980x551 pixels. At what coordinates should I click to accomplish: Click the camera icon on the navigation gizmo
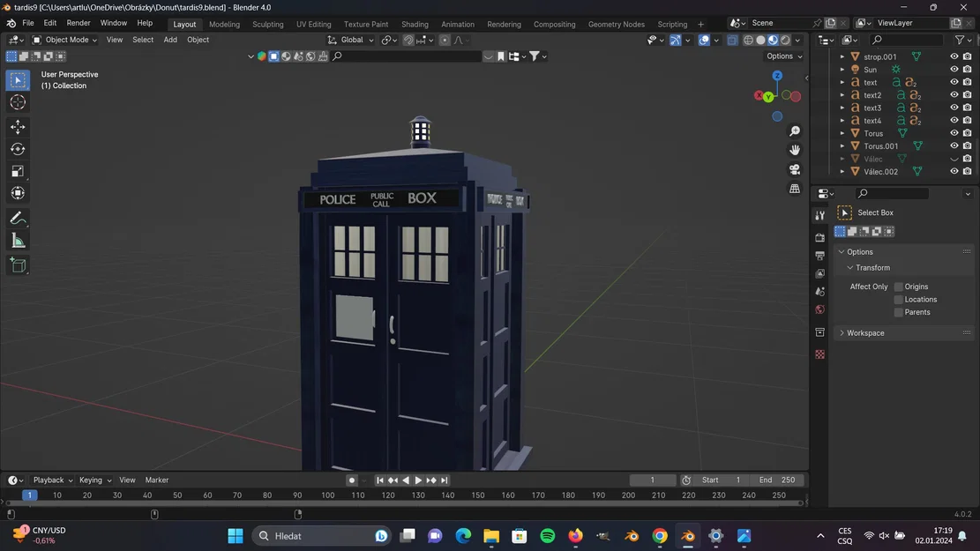tap(795, 168)
